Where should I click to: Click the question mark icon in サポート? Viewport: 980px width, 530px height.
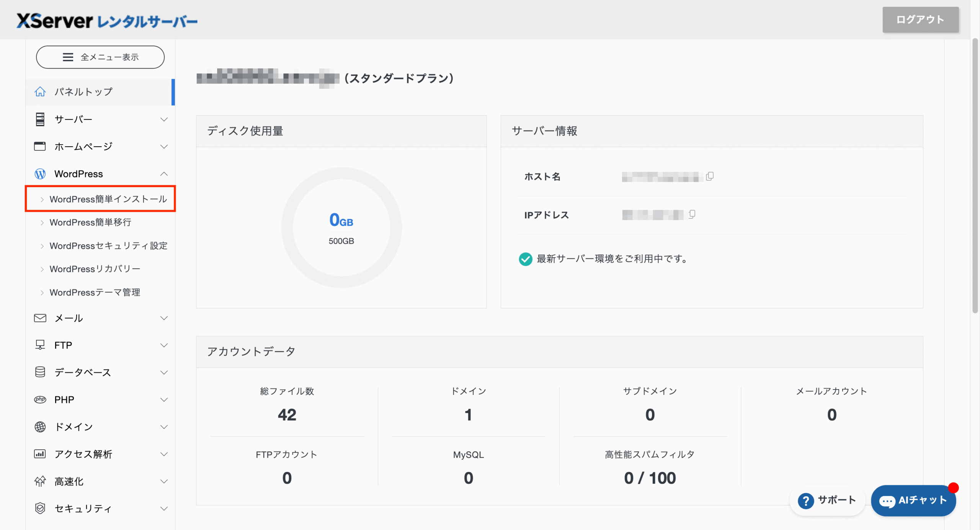pos(806,501)
